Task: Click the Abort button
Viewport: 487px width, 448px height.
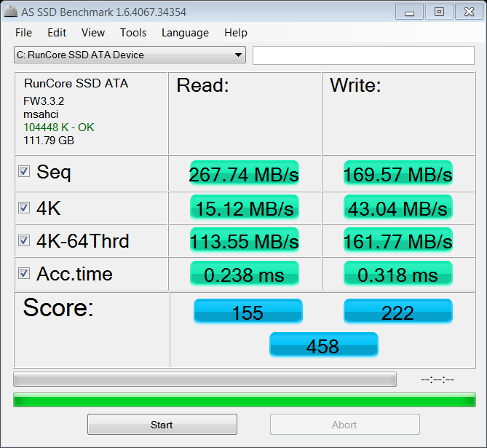Action: coord(344,425)
